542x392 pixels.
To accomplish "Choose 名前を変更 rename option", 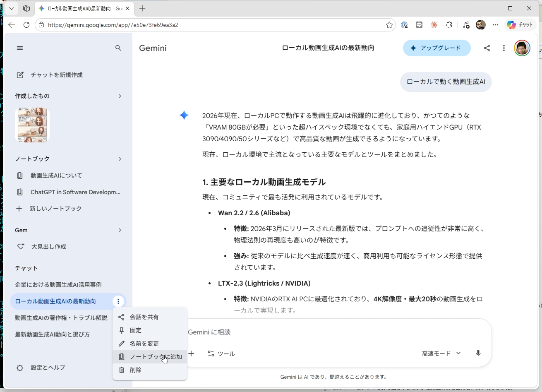I will (150, 344).
